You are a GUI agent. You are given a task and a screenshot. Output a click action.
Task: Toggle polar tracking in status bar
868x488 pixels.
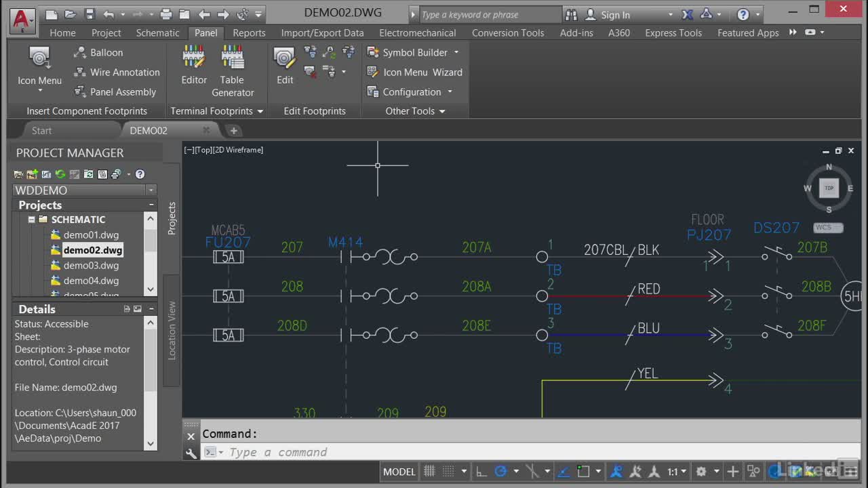tap(501, 471)
